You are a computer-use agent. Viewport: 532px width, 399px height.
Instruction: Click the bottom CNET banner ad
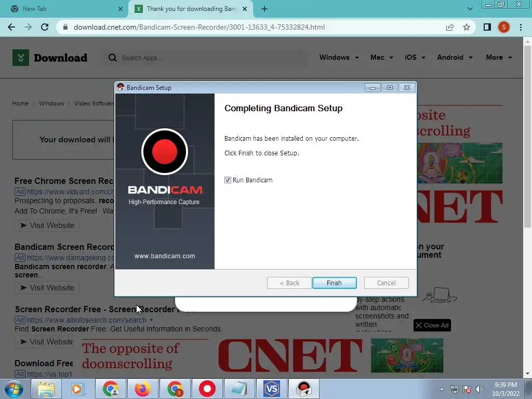tap(262, 355)
